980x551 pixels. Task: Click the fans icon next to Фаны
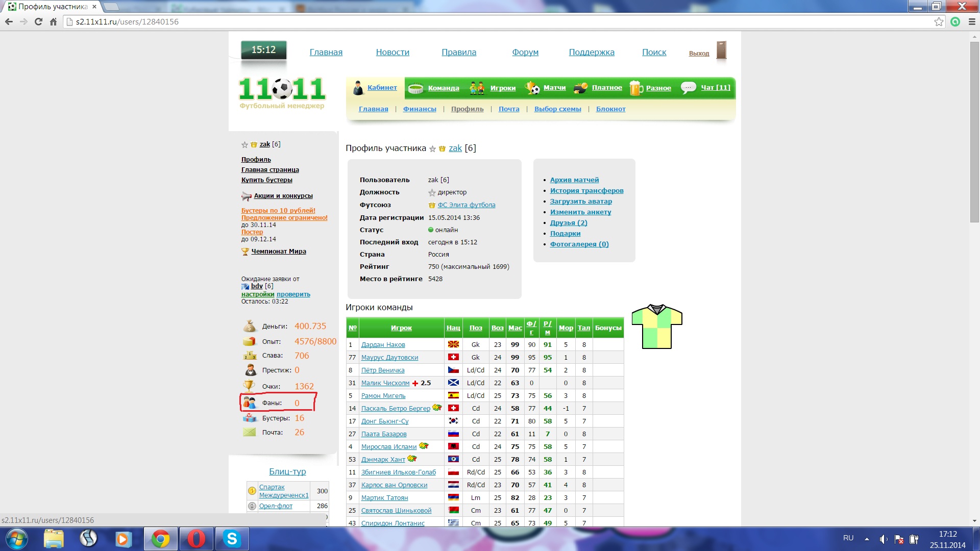250,403
